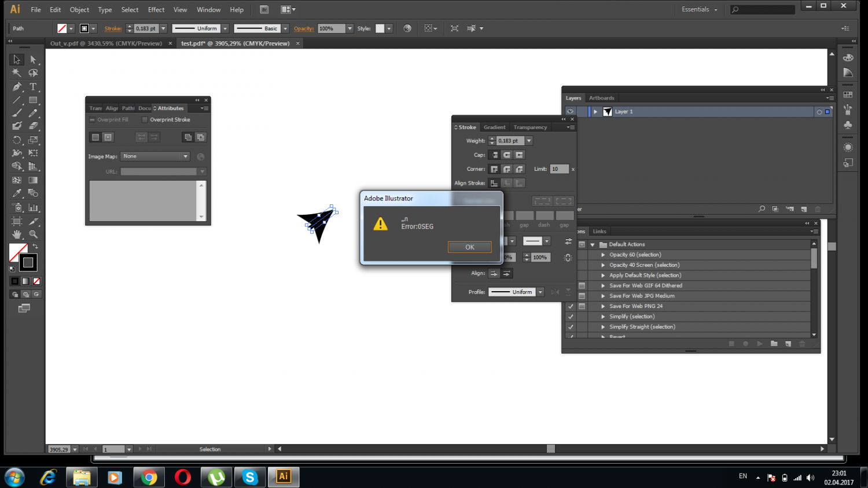Click the Opacity link in control bar
The height and width of the screenshot is (488, 868).
(304, 28)
